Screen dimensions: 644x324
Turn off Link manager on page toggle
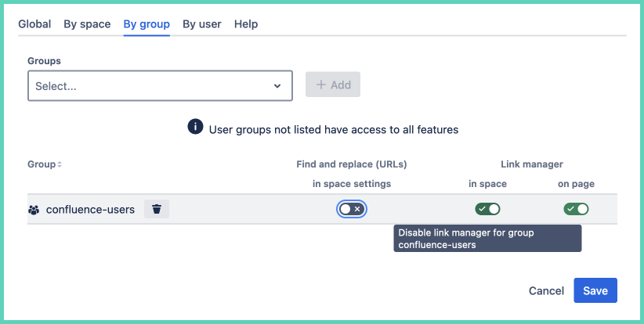click(576, 209)
